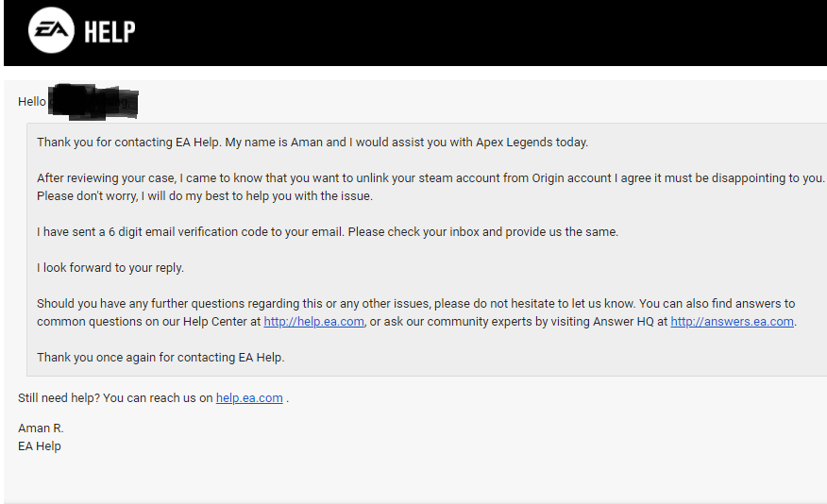The height and width of the screenshot is (504, 827).
Task: Click the 6 digit verification code sentence
Action: pos(327,232)
